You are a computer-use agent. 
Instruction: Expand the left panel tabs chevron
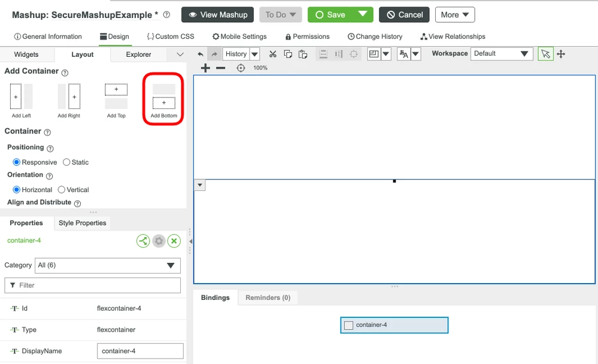[180, 54]
